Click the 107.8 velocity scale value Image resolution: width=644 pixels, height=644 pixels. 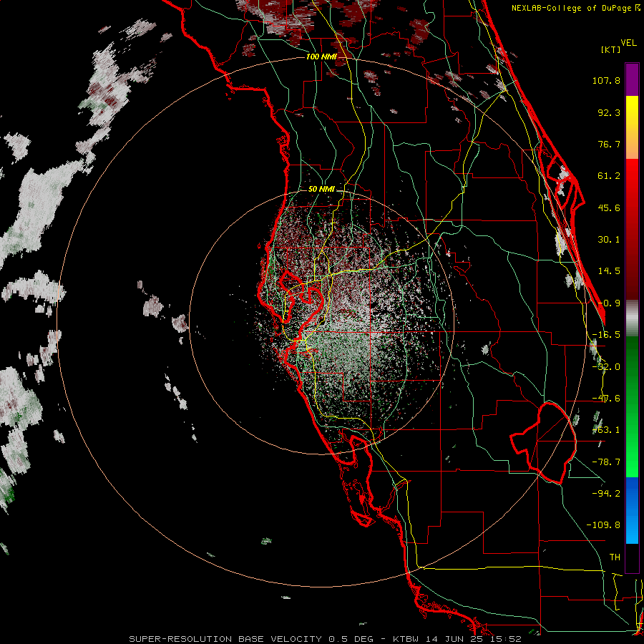pyautogui.click(x=606, y=80)
